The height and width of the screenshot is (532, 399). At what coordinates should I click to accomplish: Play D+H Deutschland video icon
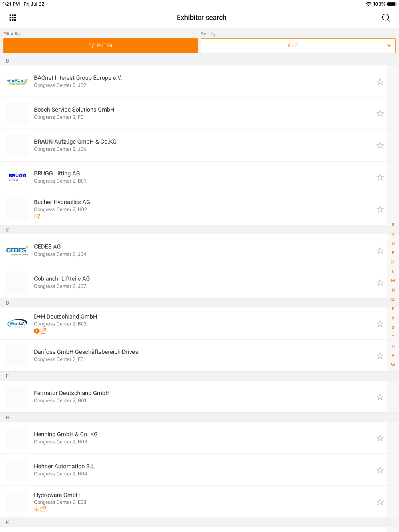click(37, 331)
